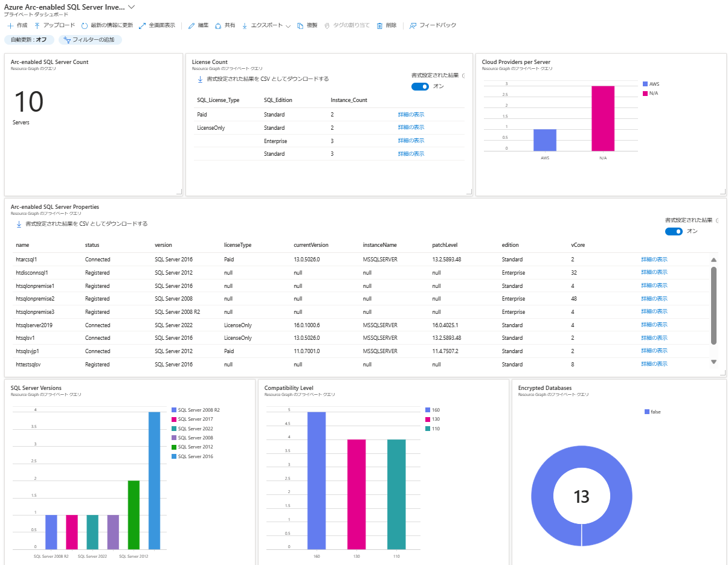Open フィードバック from toolbar
This screenshot has height=565, width=728.
433,26
